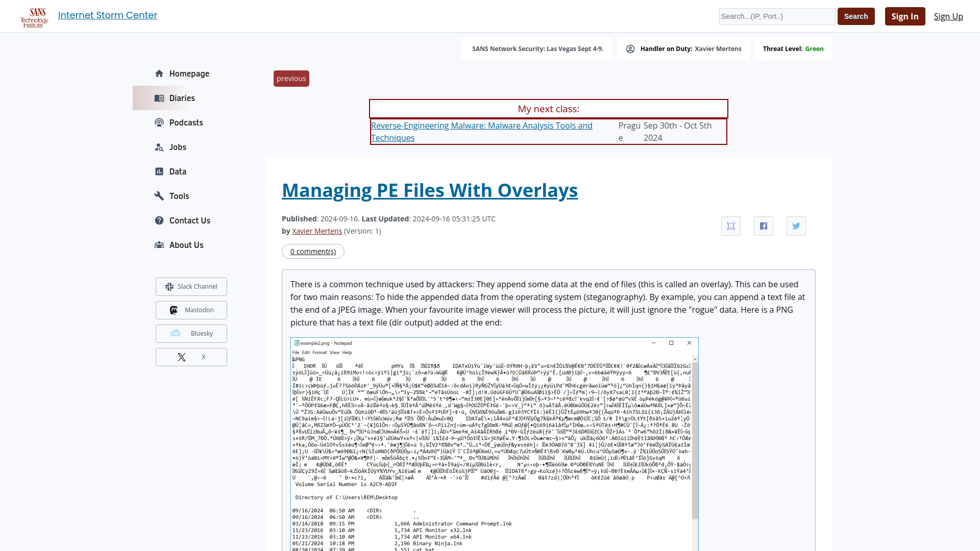Open the Slack Channel button
Screen dimensions: 980x551
(x=191, y=287)
